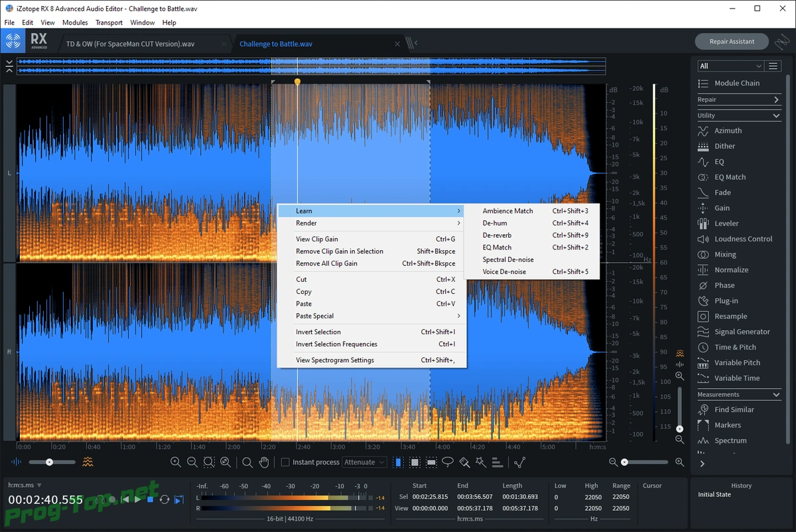The image size is (796, 532).
Task: Expand the Render submenu
Action: tap(371, 223)
